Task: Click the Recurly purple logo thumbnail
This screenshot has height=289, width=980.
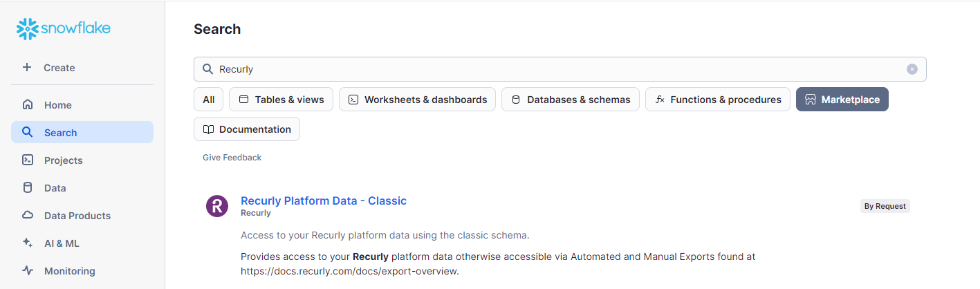Action: click(217, 206)
